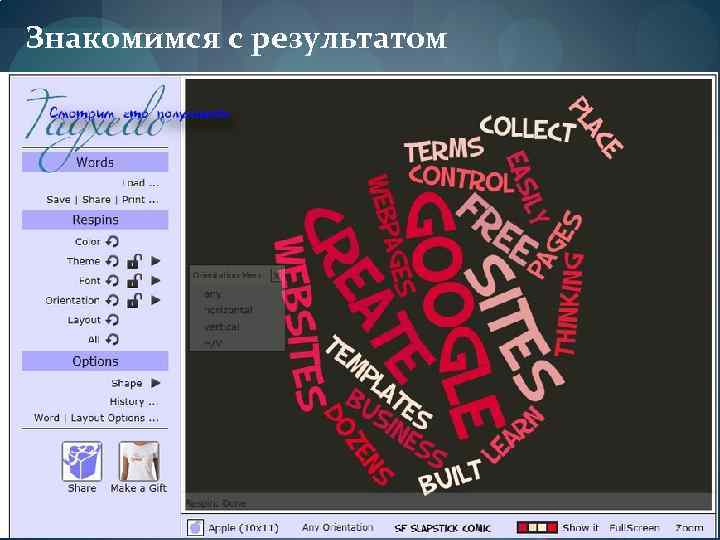Screen dimensions: 720x540
Task: Click the Load... link
Action: [141, 183]
